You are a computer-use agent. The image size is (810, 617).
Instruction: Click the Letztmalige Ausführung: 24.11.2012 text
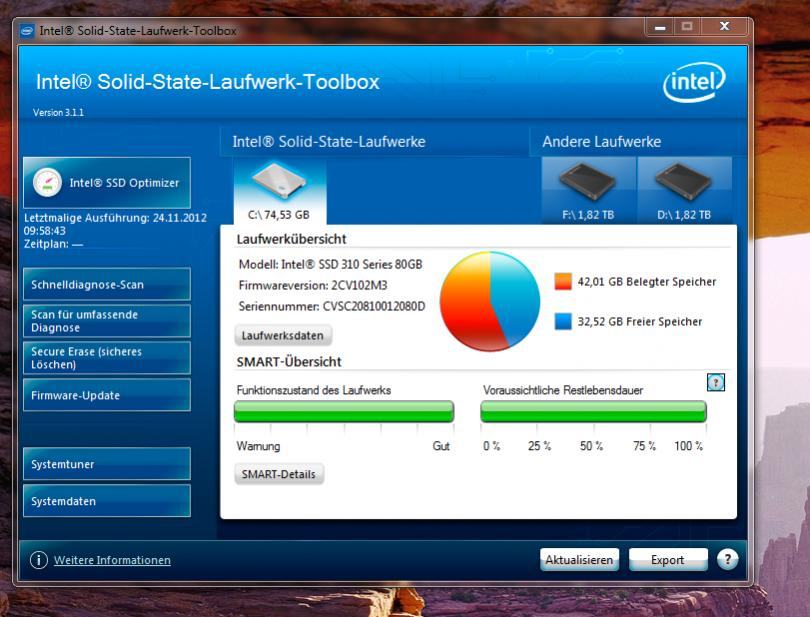click(115, 218)
